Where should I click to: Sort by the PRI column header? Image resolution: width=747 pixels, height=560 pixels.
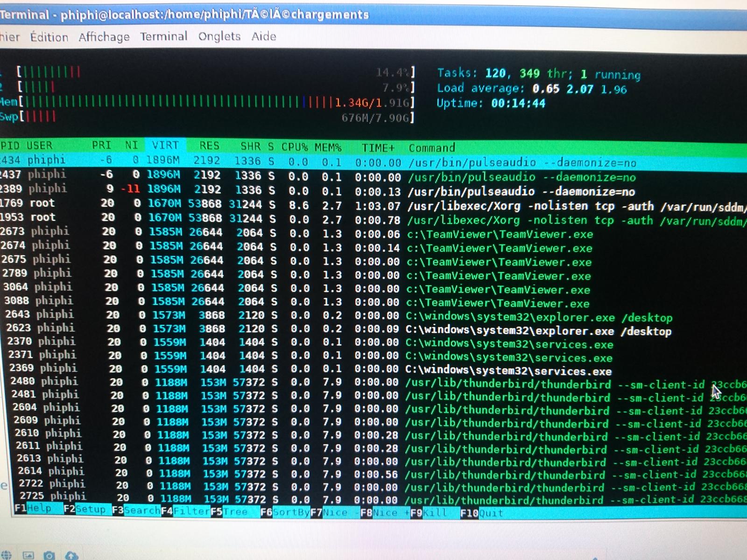pos(101,146)
